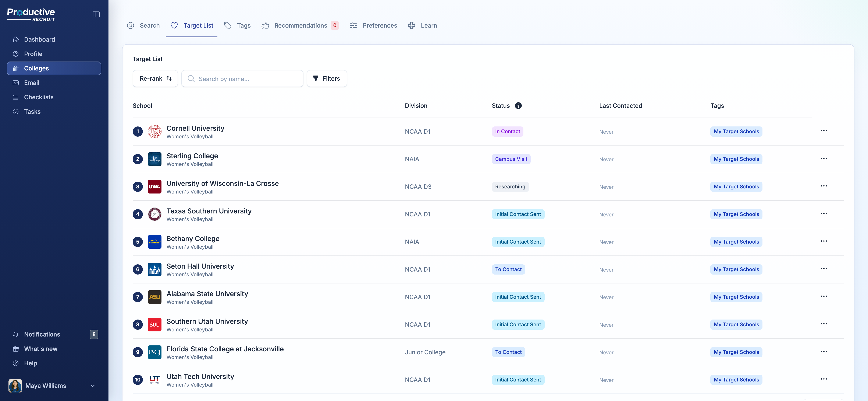
Task: Open more options for Seton Hall
Action: point(824,269)
